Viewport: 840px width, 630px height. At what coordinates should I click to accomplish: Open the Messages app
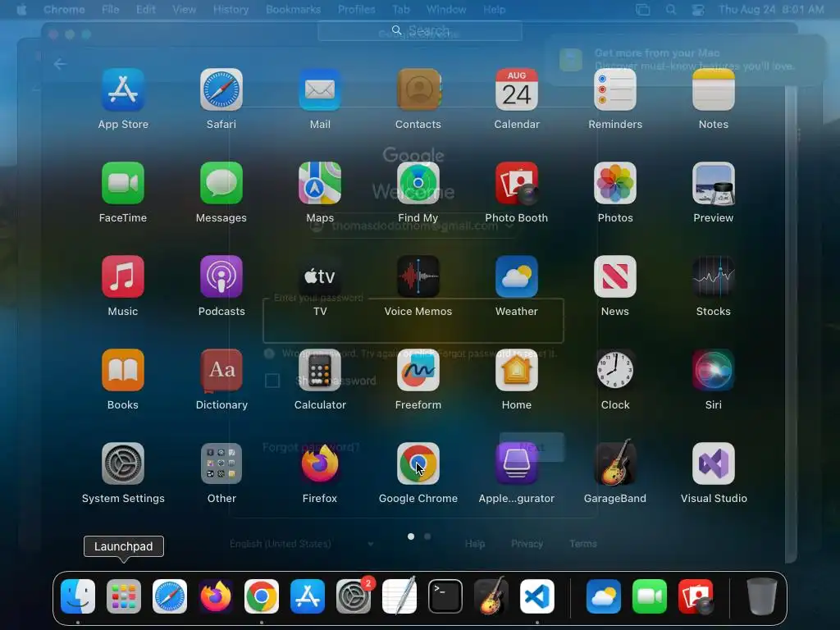coord(221,183)
